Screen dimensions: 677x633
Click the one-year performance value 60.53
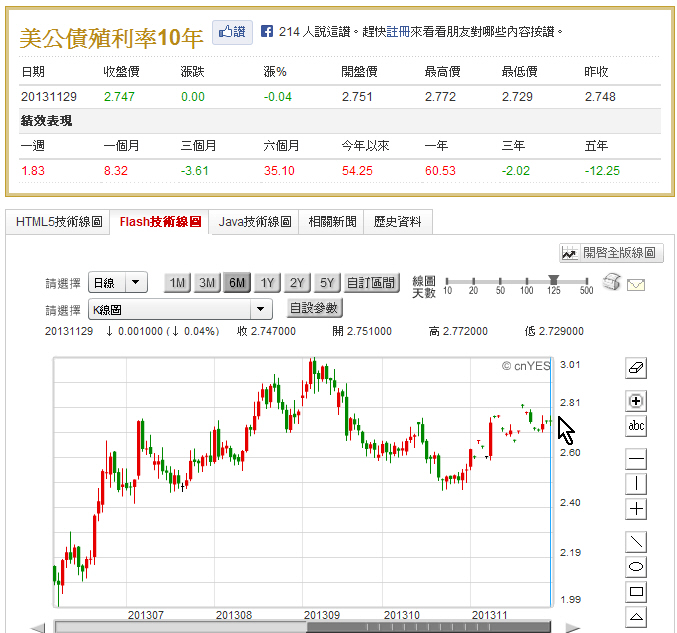coord(440,171)
